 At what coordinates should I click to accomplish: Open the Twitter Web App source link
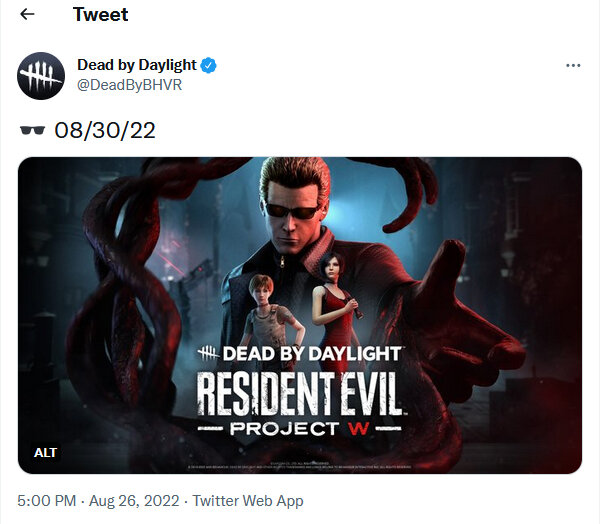[248, 501]
